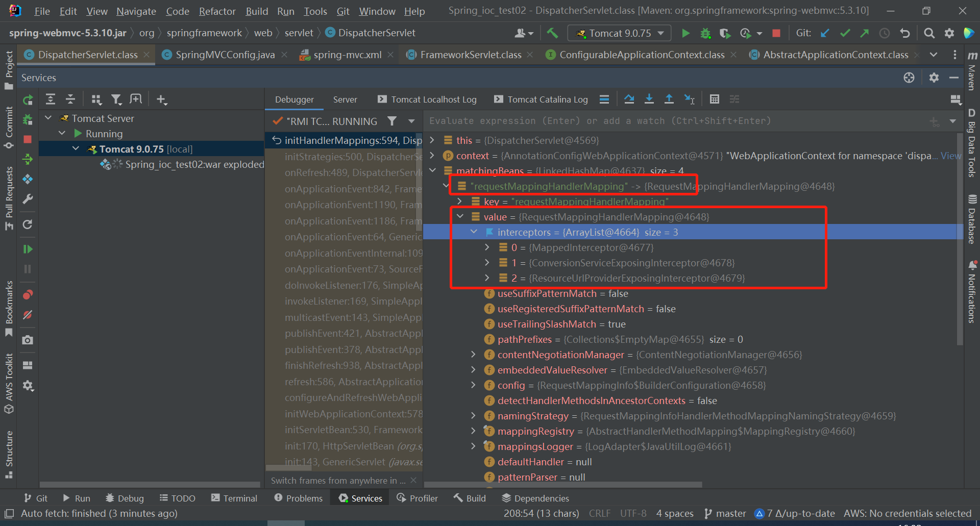This screenshot has height=526, width=980.
Task: Step out in the debugger toolbar
Action: pos(669,99)
